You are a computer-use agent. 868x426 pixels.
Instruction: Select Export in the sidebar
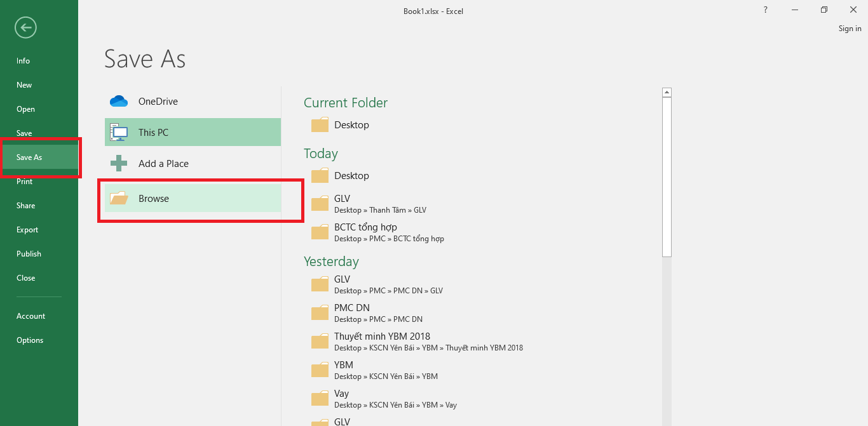27,230
